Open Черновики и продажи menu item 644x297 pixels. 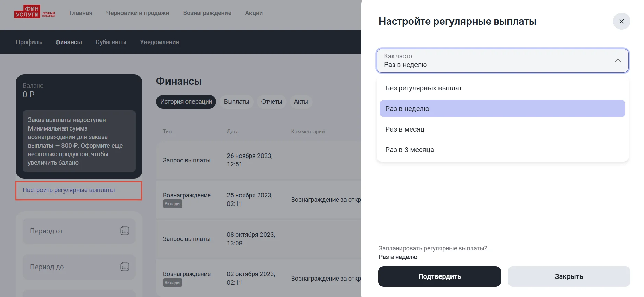(x=138, y=13)
